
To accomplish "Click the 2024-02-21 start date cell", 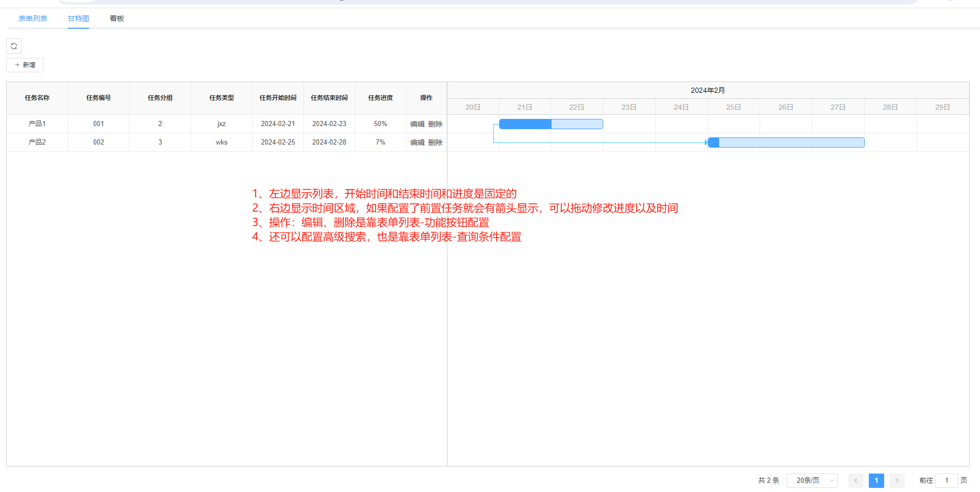I will (278, 124).
